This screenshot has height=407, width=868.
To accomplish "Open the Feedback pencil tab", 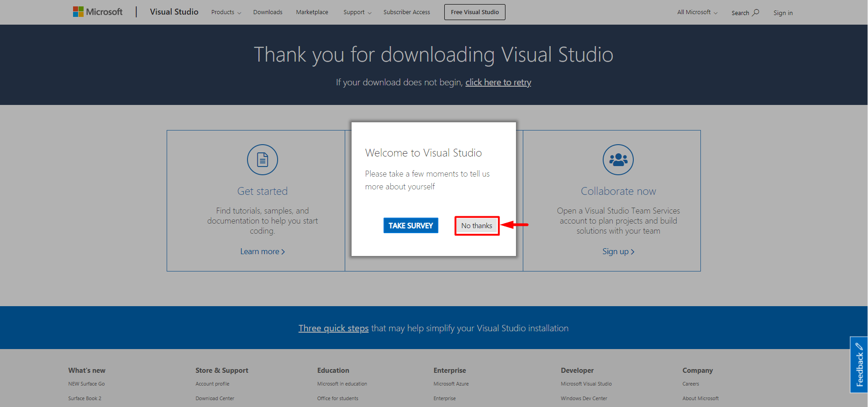I will click(x=859, y=365).
